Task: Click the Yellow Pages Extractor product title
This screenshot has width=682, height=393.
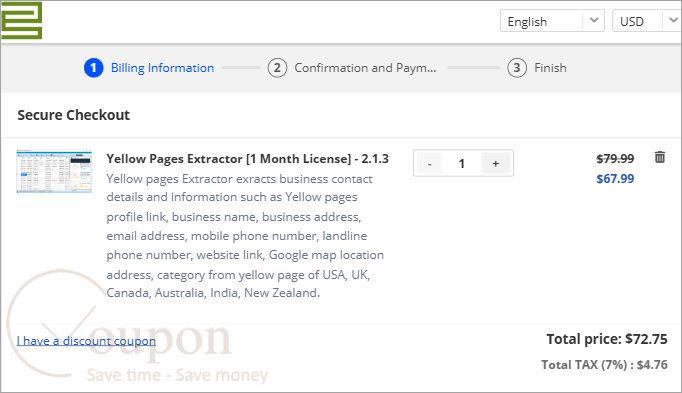Action: click(247, 159)
